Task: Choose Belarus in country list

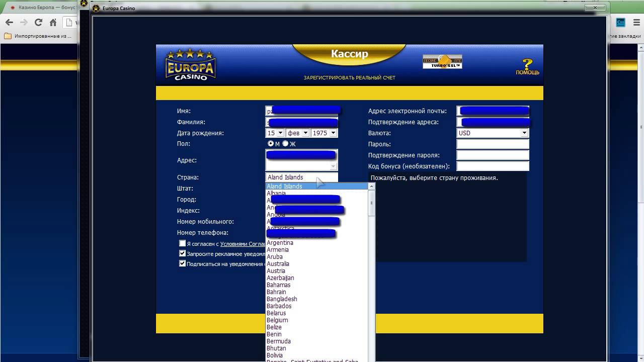Action: click(317, 313)
